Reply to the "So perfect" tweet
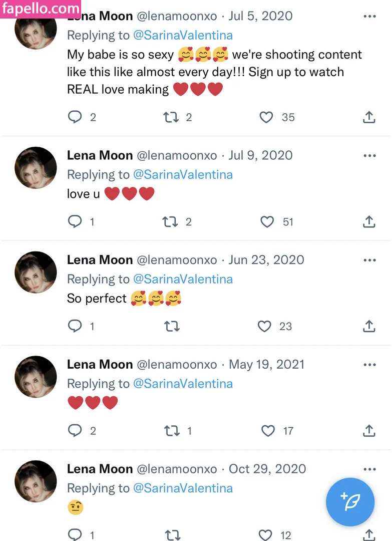This screenshot has width=392, height=541. (x=75, y=327)
